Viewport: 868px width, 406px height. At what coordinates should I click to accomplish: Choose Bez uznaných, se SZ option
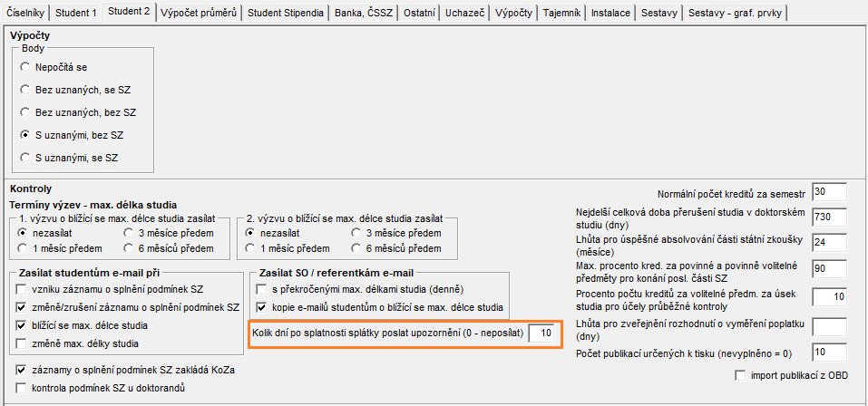pos(25,90)
